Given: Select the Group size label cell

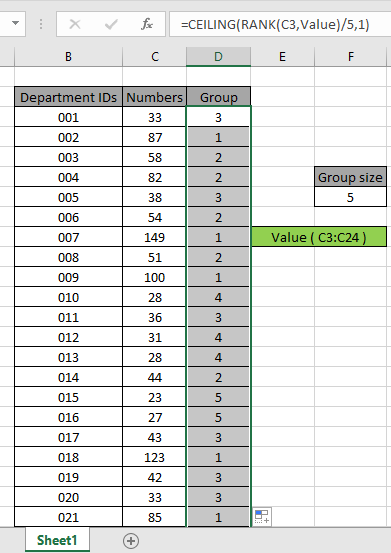Looking at the screenshot, I should click(x=350, y=177).
